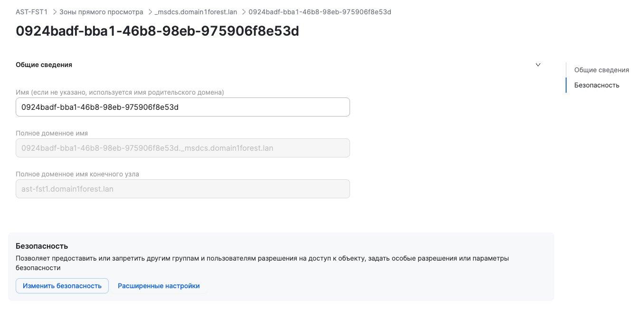Jump to Общие сведения in side navigation
Viewport: 644px width, 311px height.
point(601,70)
